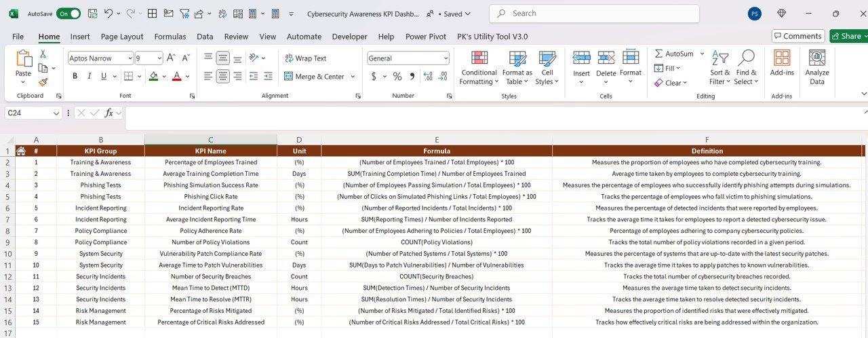
Task: Click the Insert cells icon
Action: point(581,58)
